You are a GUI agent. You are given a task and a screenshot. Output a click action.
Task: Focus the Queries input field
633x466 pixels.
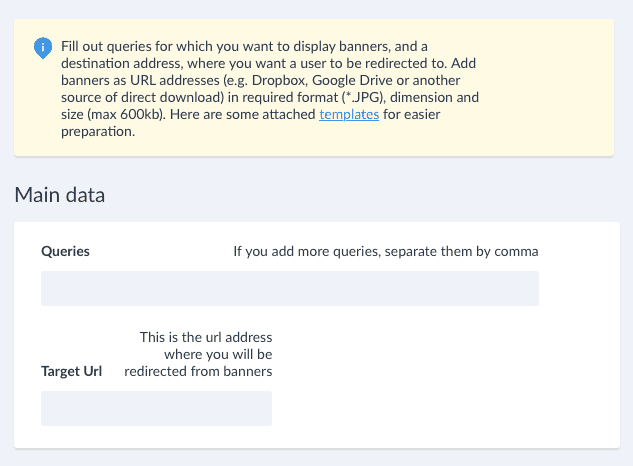289,288
